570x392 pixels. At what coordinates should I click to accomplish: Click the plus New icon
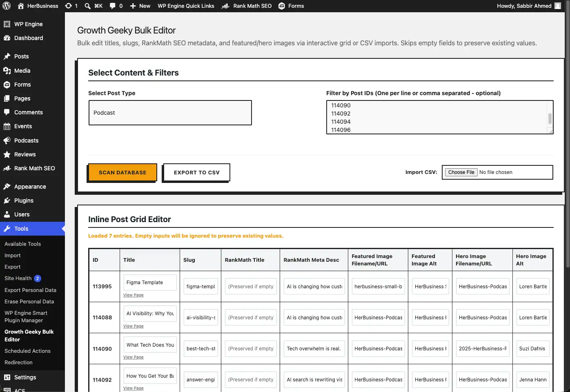(133, 6)
